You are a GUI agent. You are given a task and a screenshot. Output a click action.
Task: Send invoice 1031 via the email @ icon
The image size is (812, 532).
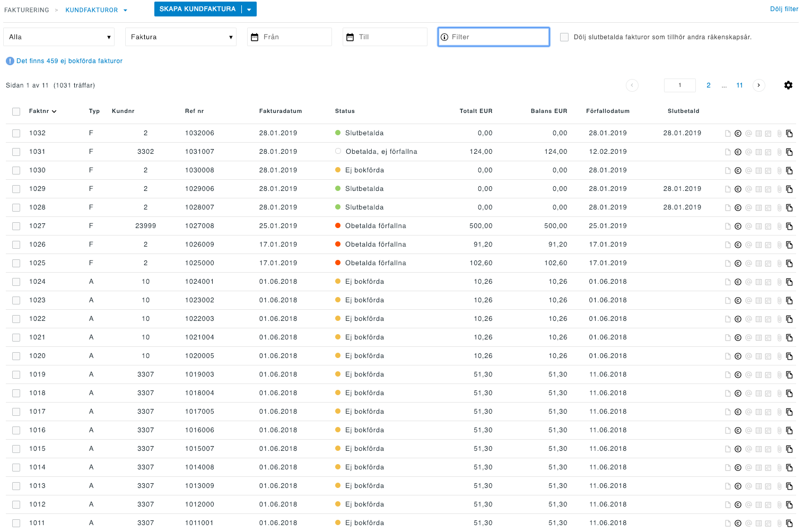click(x=748, y=152)
